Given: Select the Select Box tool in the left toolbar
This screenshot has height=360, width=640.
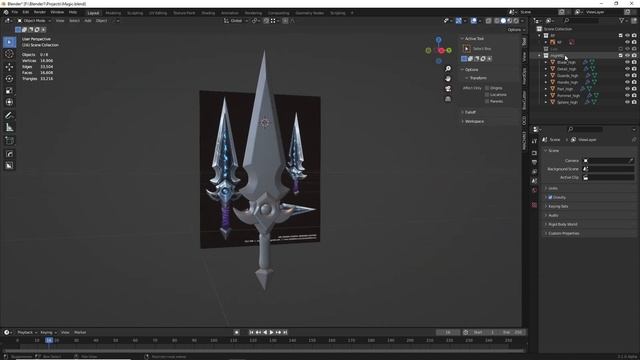Looking at the screenshot, I should click(x=9, y=42).
